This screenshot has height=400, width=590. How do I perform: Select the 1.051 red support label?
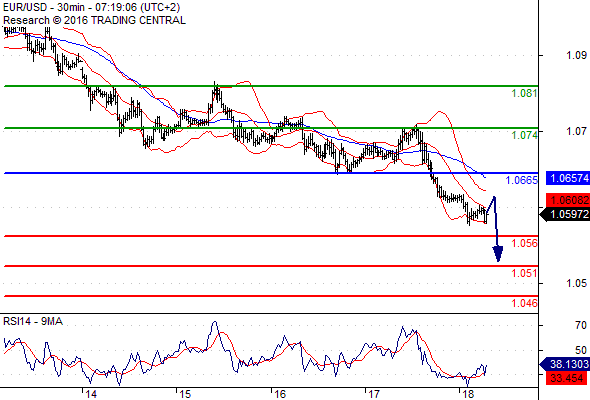click(525, 273)
